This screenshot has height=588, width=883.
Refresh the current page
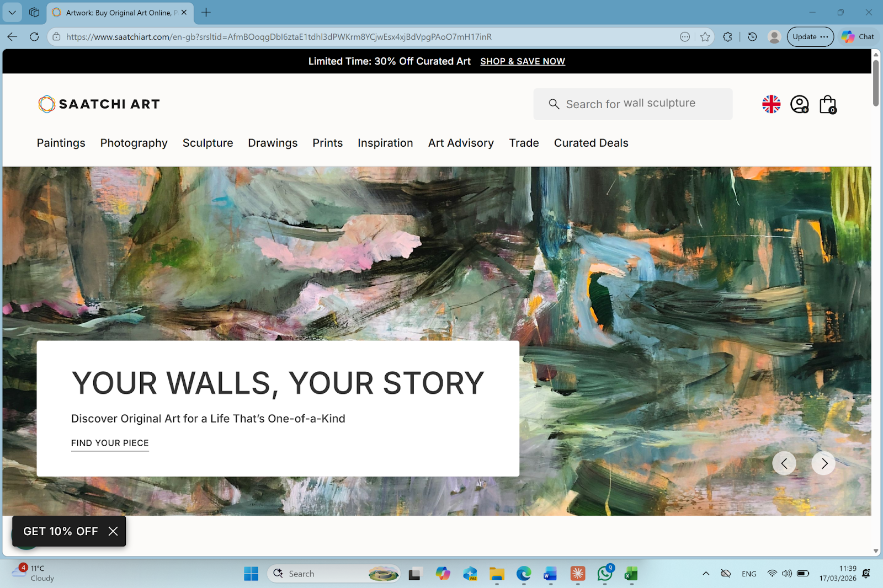click(x=34, y=36)
